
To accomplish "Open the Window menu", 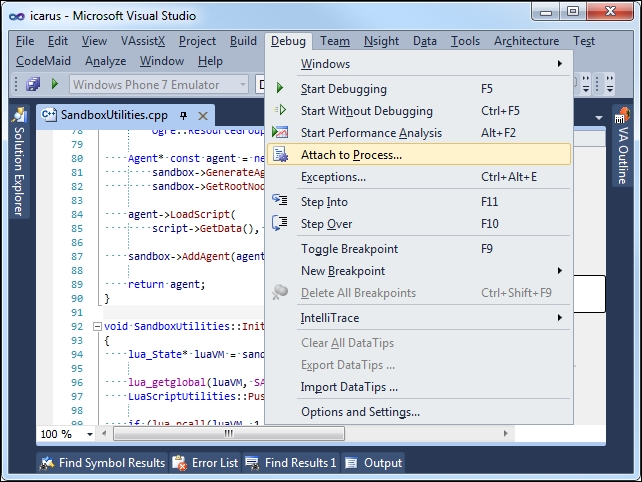I will 162,61.
